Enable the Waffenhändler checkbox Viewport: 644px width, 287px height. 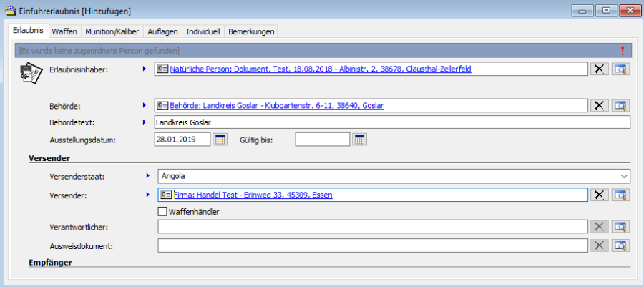[162, 212]
